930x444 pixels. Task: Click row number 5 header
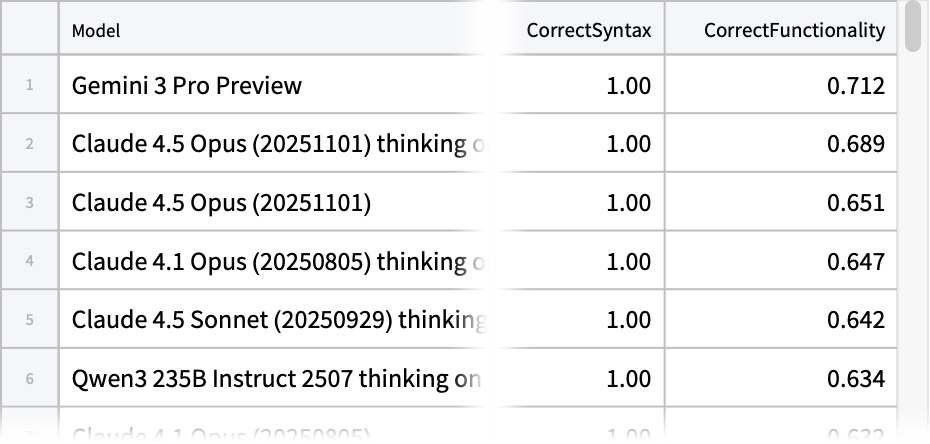(x=29, y=320)
